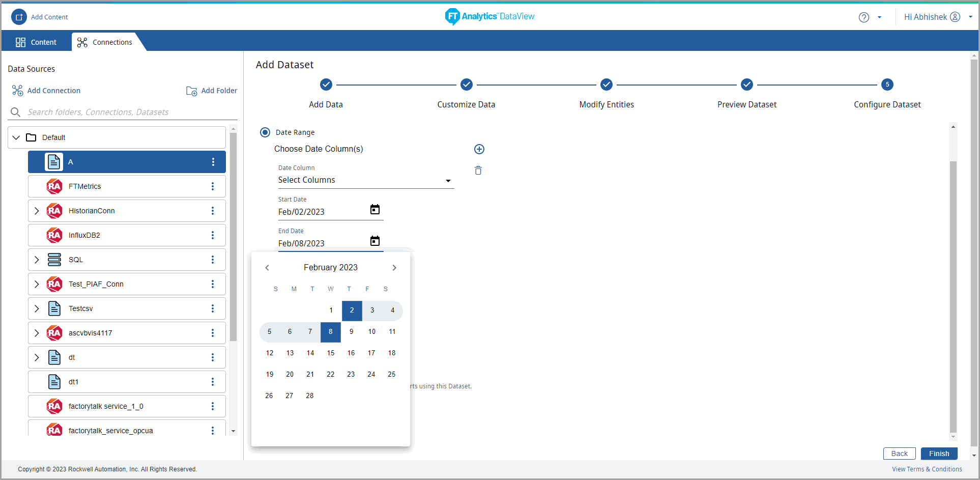Open the End Date calendar picker

[374, 241]
